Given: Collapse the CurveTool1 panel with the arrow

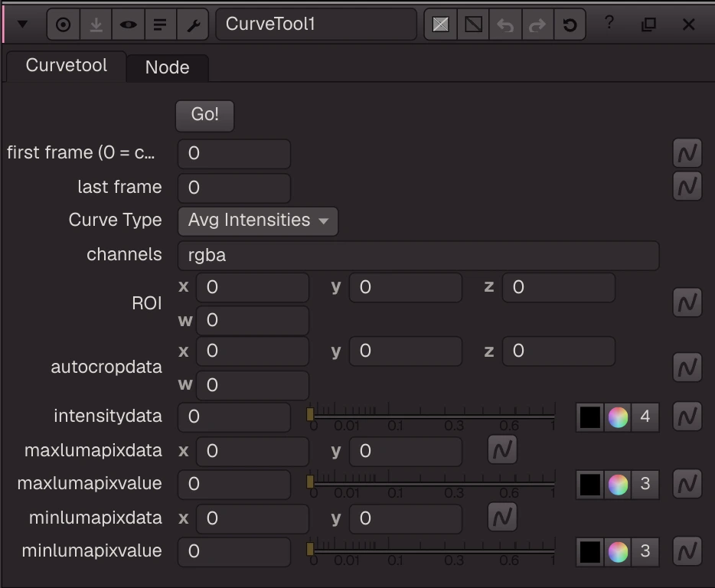Looking at the screenshot, I should tap(22, 24).
